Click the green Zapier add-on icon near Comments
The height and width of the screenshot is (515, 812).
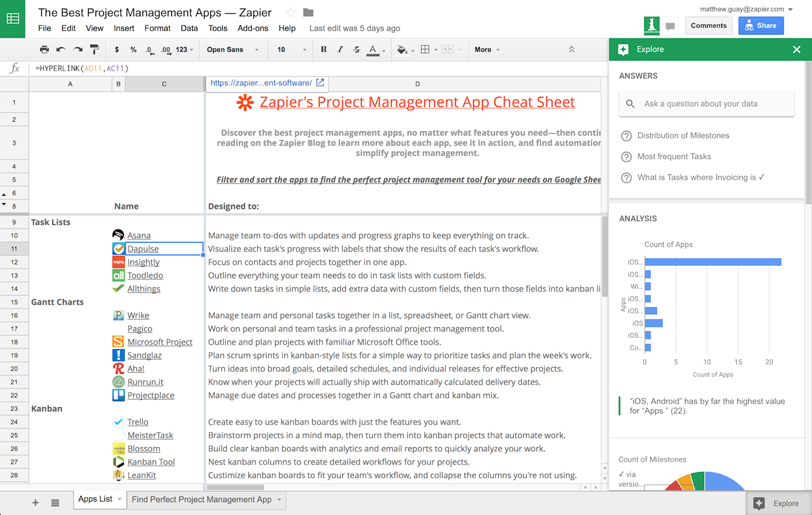click(x=652, y=26)
